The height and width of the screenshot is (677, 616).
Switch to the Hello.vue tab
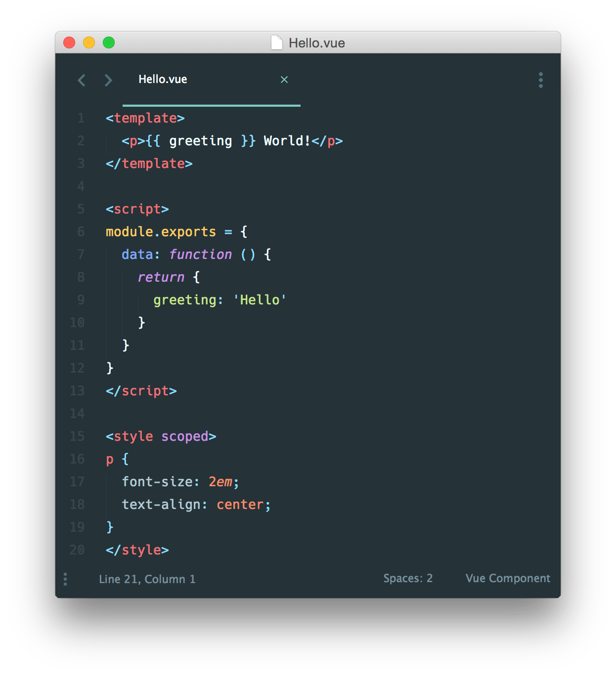tap(164, 79)
